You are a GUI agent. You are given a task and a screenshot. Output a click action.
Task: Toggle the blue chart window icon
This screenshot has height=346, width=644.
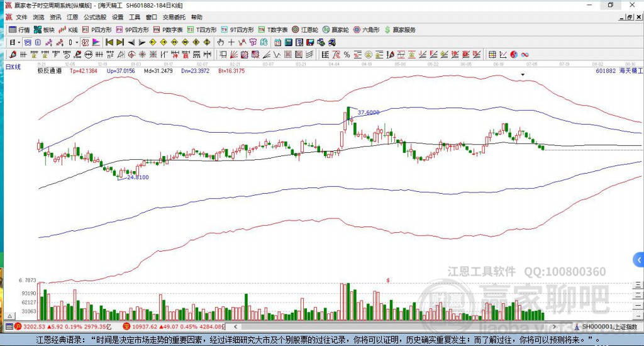coord(28,42)
